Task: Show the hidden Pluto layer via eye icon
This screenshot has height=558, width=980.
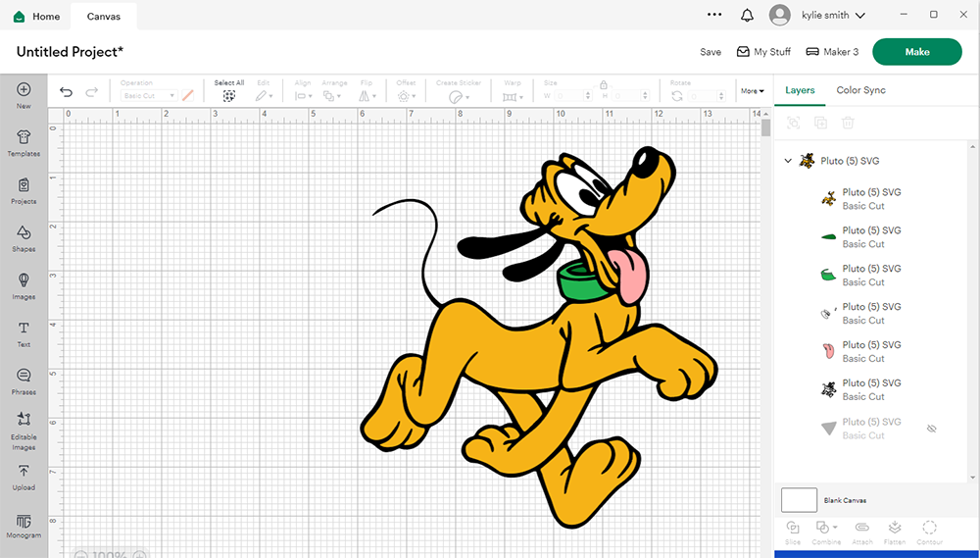Action: (x=932, y=429)
